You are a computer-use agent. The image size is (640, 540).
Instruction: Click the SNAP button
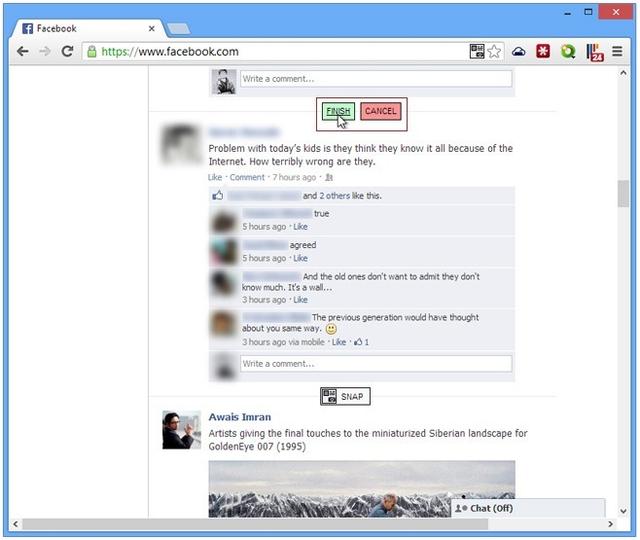pyautogui.click(x=345, y=396)
